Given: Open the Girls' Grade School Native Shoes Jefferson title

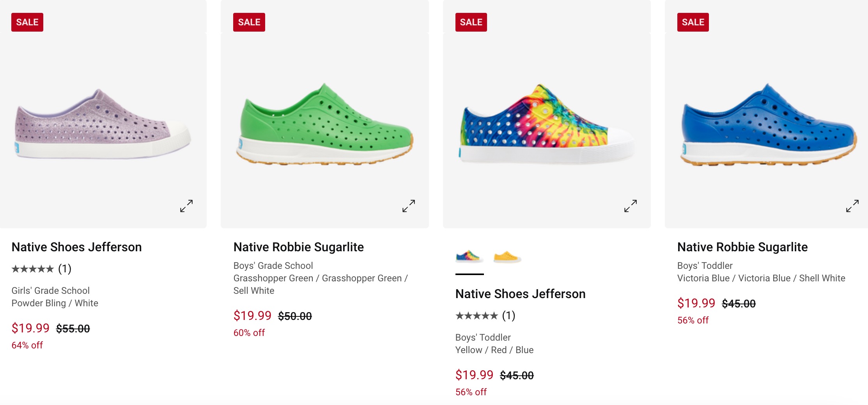Looking at the screenshot, I should coord(76,247).
